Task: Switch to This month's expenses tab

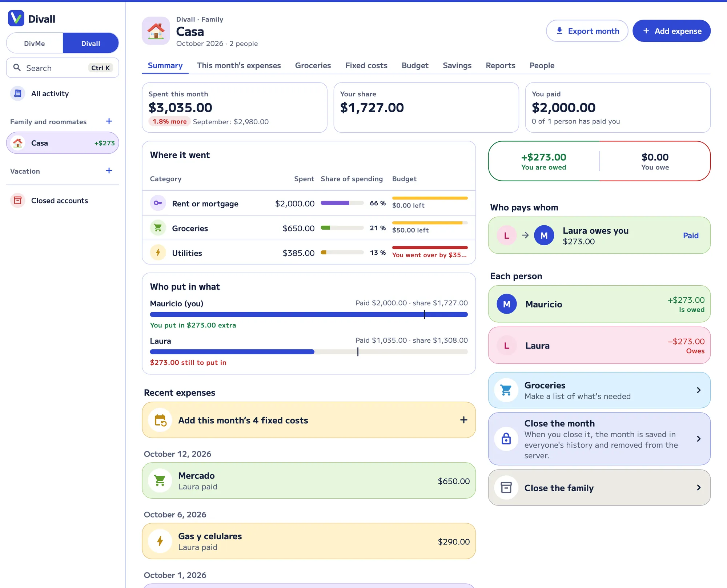Action: pyautogui.click(x=239, y=65)
